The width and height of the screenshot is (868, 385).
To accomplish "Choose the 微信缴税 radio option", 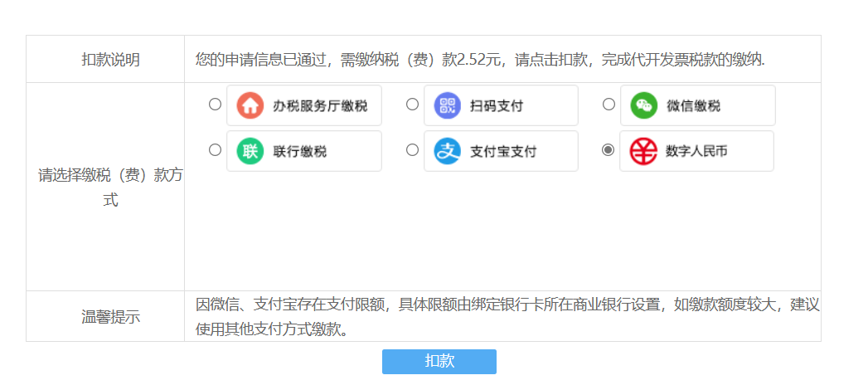I will [609, 105].
